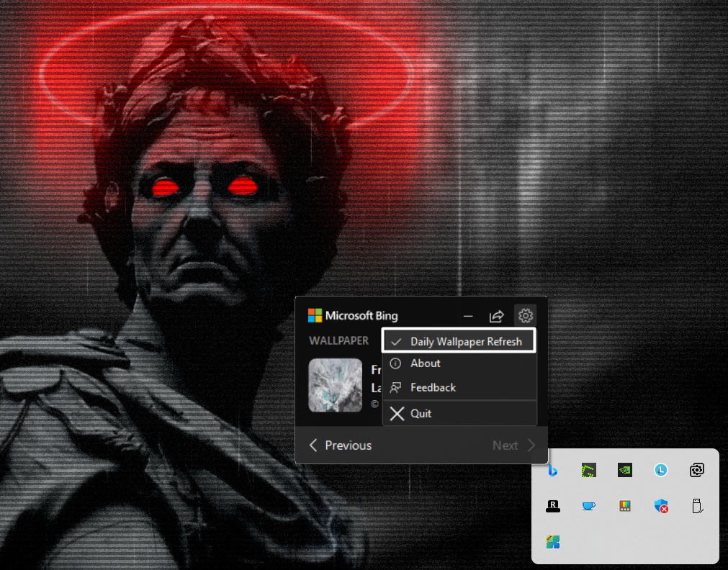Open the PowerToys colorful tray icon
This screenshot has height=570, width=728.
[x=624, y=506]
